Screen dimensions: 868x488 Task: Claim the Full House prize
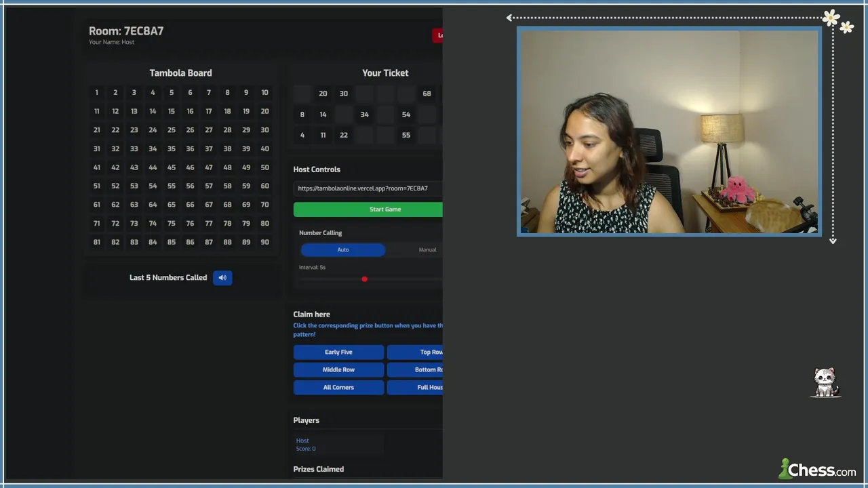pos(414,387)
